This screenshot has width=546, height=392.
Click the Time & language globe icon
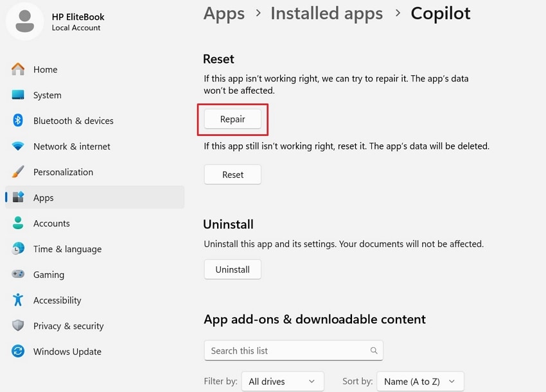coord(18,249)
